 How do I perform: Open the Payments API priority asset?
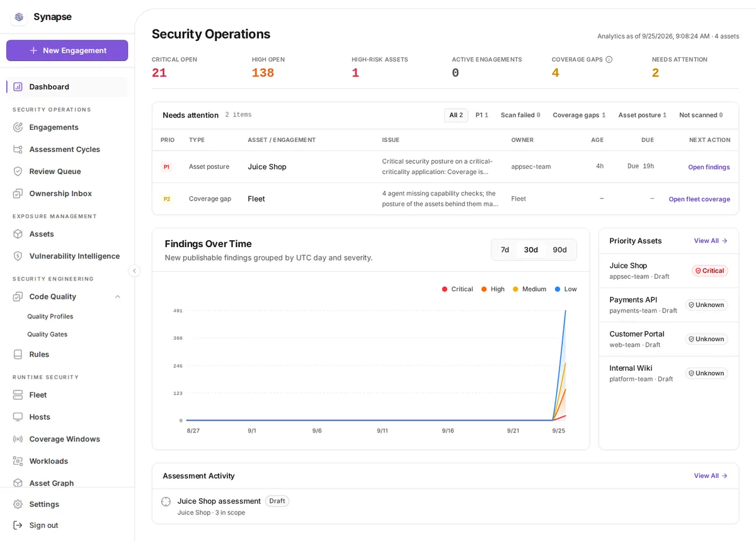tap(668, 305)
